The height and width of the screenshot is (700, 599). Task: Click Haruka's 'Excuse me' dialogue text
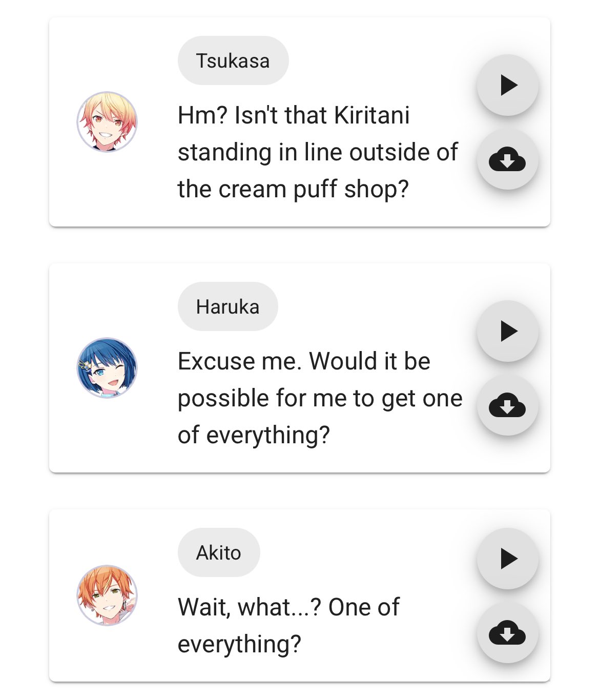[x=320, y=398]
